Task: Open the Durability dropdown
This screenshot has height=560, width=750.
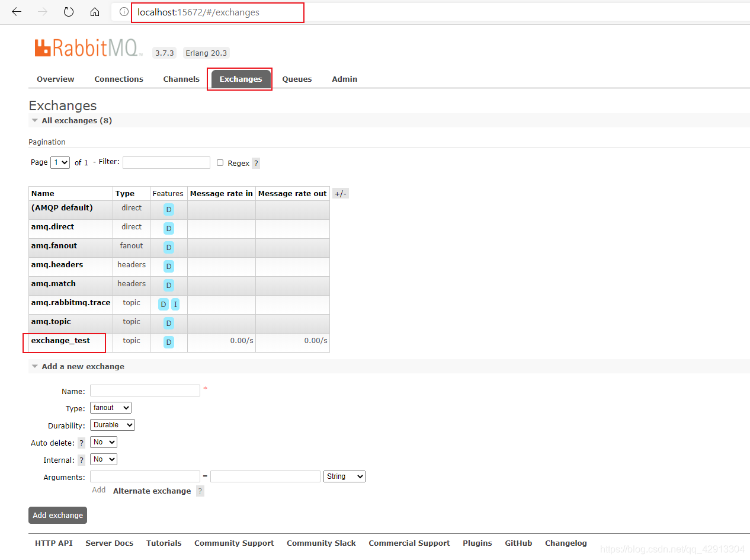Action: [113, 425]
